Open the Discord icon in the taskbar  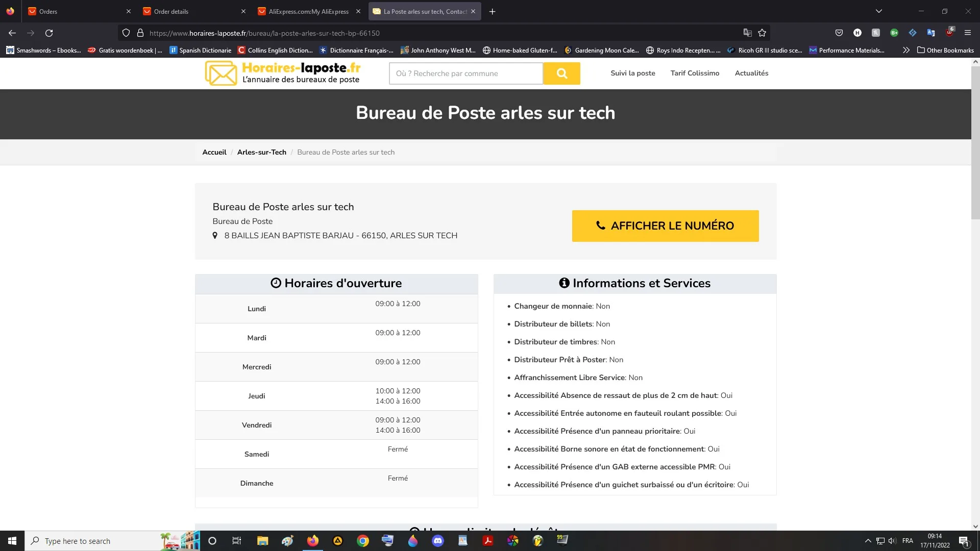click(x=438, y=541)
